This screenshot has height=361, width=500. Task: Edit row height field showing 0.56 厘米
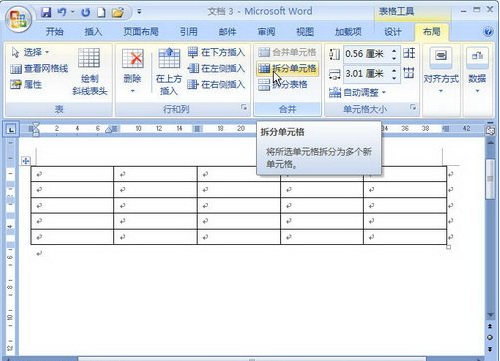[x=366, y=54]
